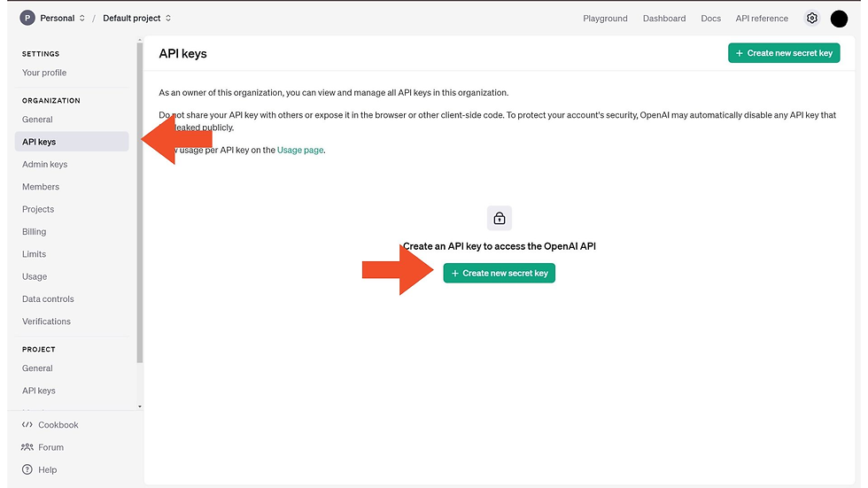Open General under Organization
This screenshot has height=488, width=868.
pos(37,120)
